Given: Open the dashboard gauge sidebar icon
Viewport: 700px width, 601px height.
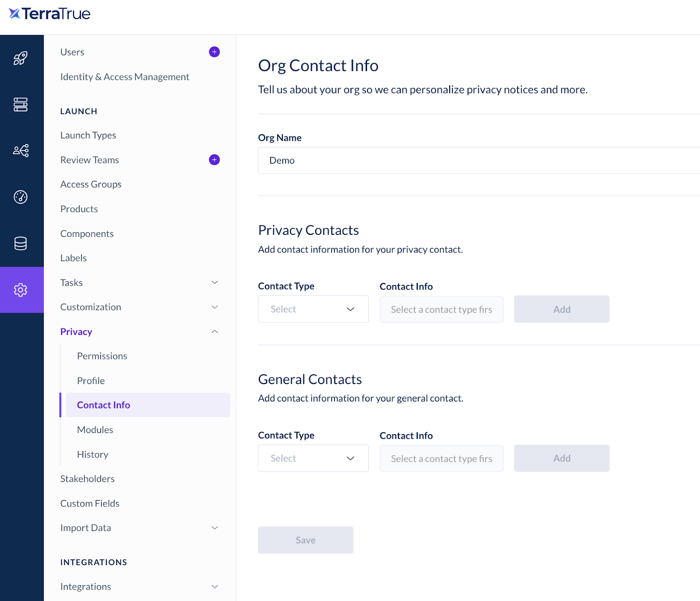Looking at the screenshot, I should point(21,197).
